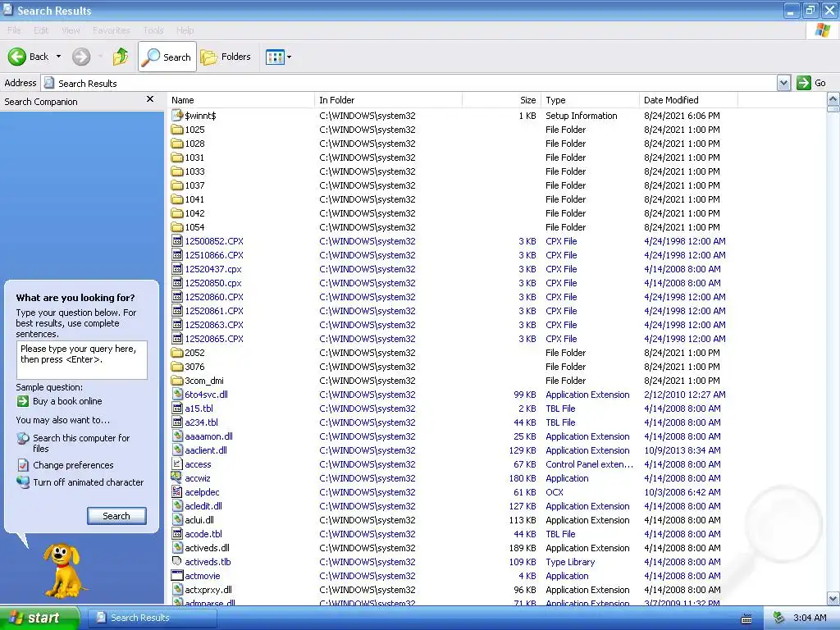Sort by the Type column header
Viewport: 840px width, 630px height.
tap(590, 100)
